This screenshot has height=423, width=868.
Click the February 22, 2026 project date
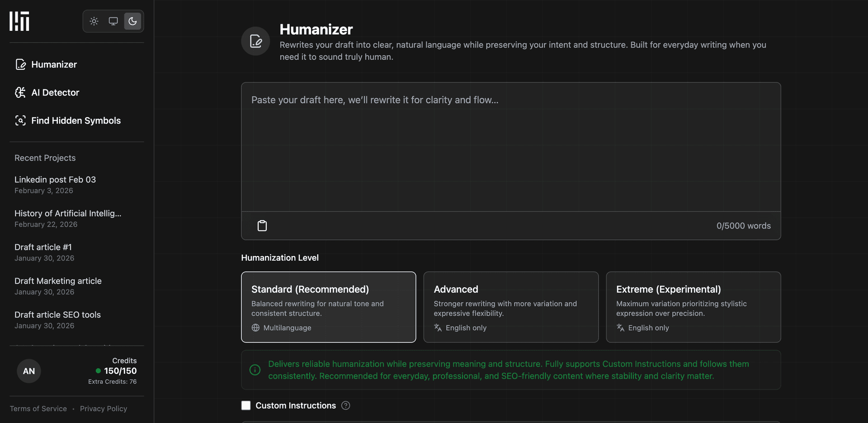pyautogui.click(x=46, y=224)
